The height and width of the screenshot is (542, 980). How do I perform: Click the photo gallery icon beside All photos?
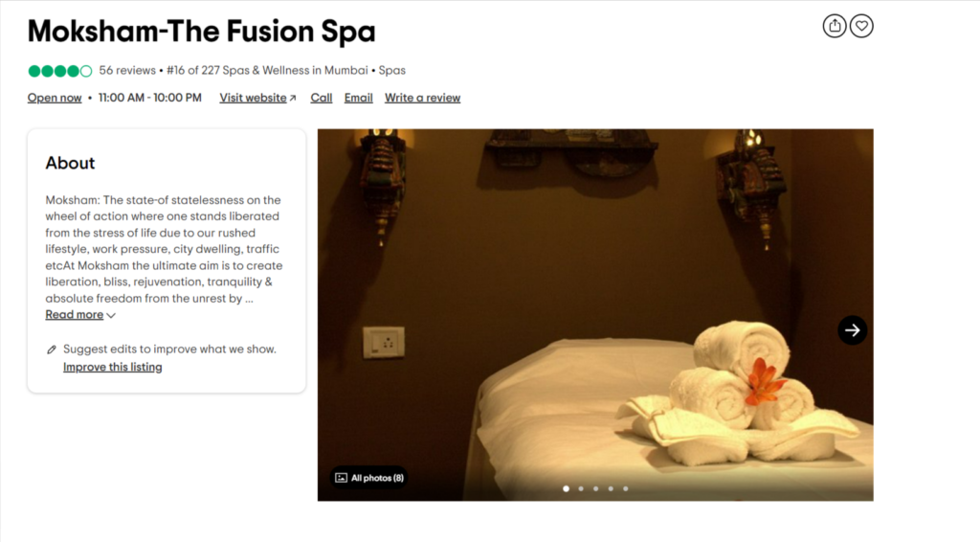click(x=341, y=478)
